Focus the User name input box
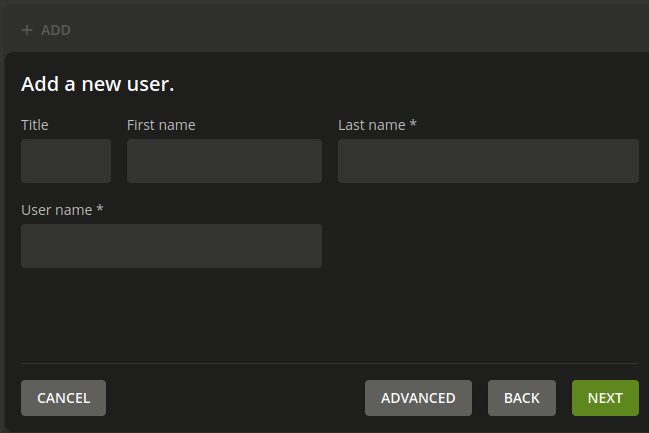 pos(171,246)
